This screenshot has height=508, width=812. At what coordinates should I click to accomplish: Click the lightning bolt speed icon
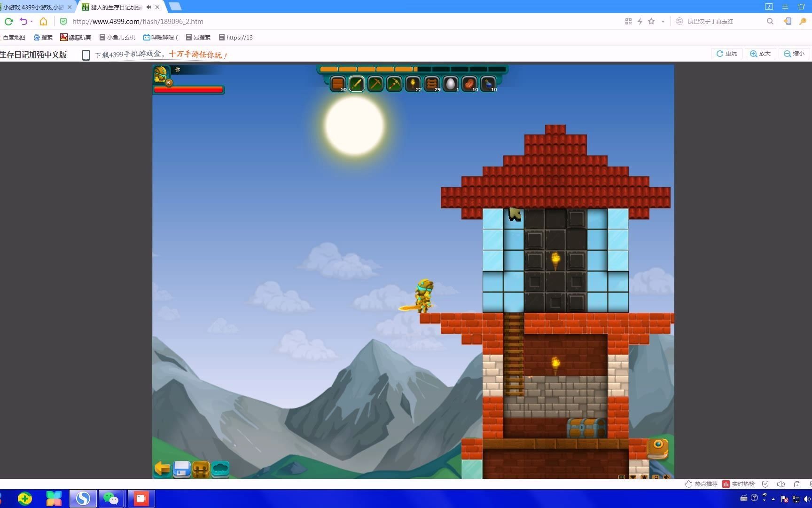coord(640,21)
